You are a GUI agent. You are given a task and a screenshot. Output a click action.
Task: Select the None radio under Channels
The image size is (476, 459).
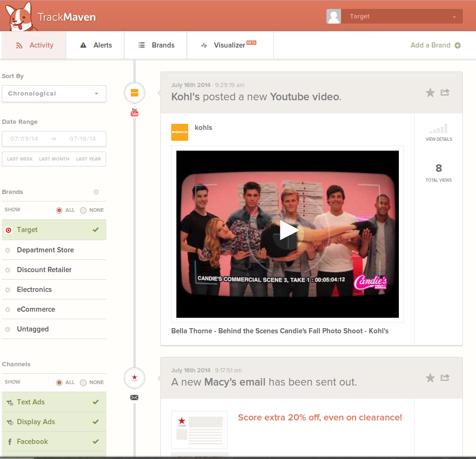coord(83,382)
